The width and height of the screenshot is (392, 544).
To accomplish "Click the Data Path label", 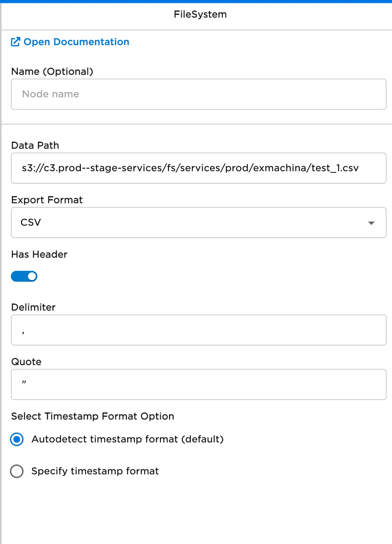I will (x=35, y=146).
